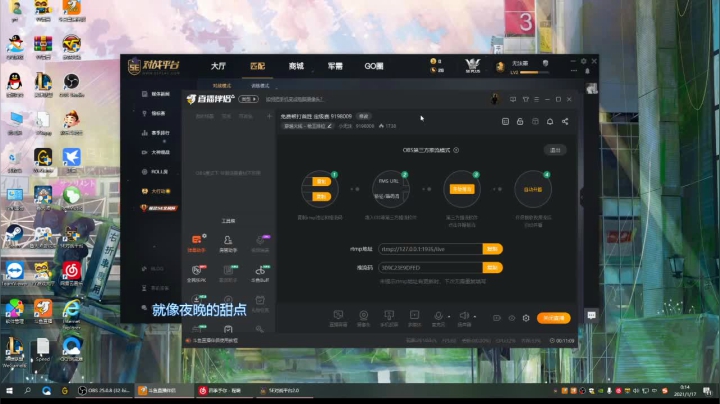Screen dimensions: 720x404
Task: Add a camera source from bottom toolbar
Action: [x=363, y=317]
